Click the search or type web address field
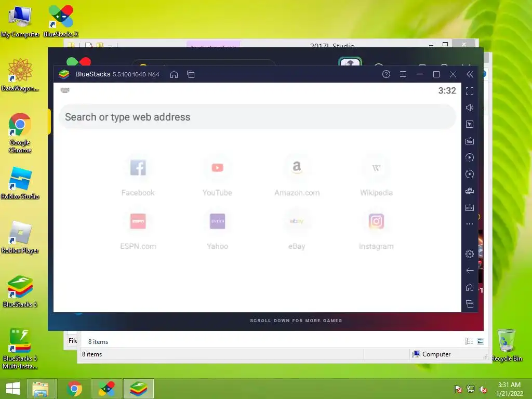Screen dimensions: 532x399 point(257,117)
